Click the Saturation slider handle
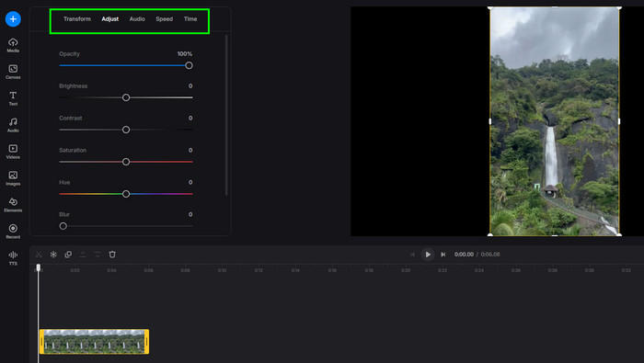The height and width of the screenshot is (363, 644). point(126,162)
